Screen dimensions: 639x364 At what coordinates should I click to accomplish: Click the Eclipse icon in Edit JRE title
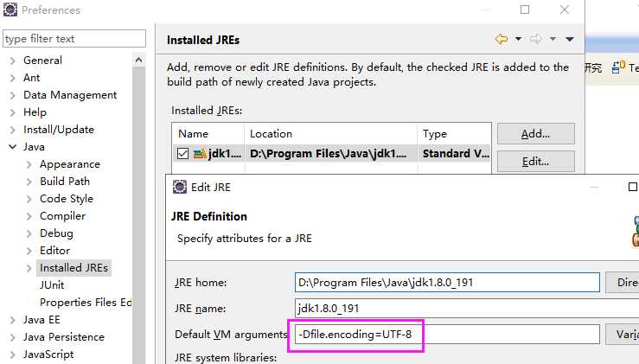pos(179,187)
